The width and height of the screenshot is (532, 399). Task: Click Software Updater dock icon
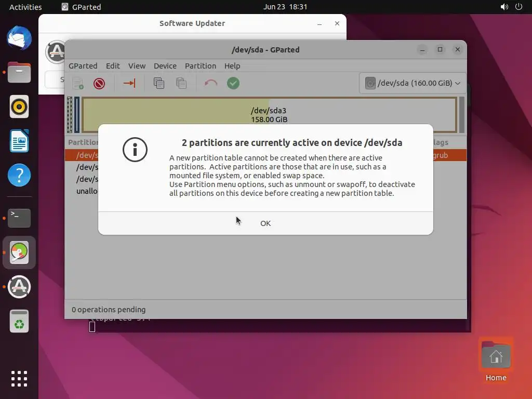click(x=19, y=287)
